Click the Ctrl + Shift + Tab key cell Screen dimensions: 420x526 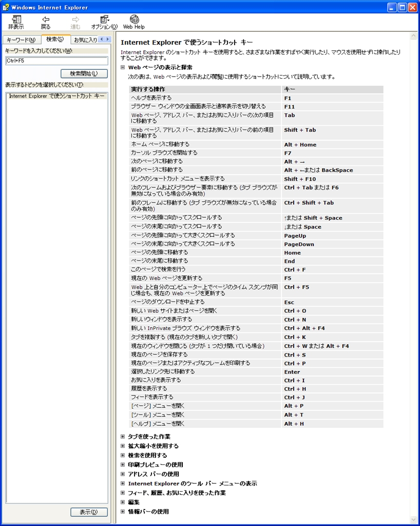click(333, 205)
